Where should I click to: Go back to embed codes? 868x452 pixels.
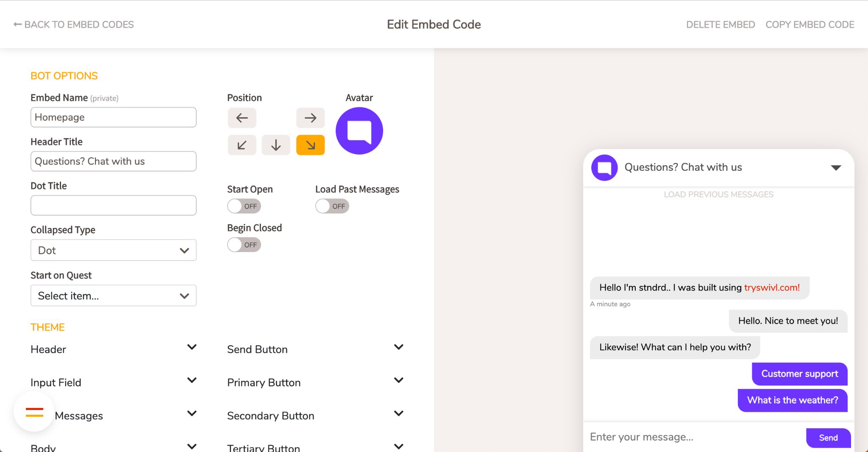(x=74, y=25)
